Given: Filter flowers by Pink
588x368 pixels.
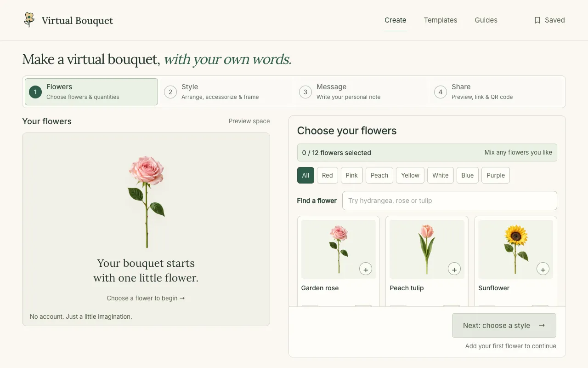Looking at the screenshot, I should click(x=352, y=175).
